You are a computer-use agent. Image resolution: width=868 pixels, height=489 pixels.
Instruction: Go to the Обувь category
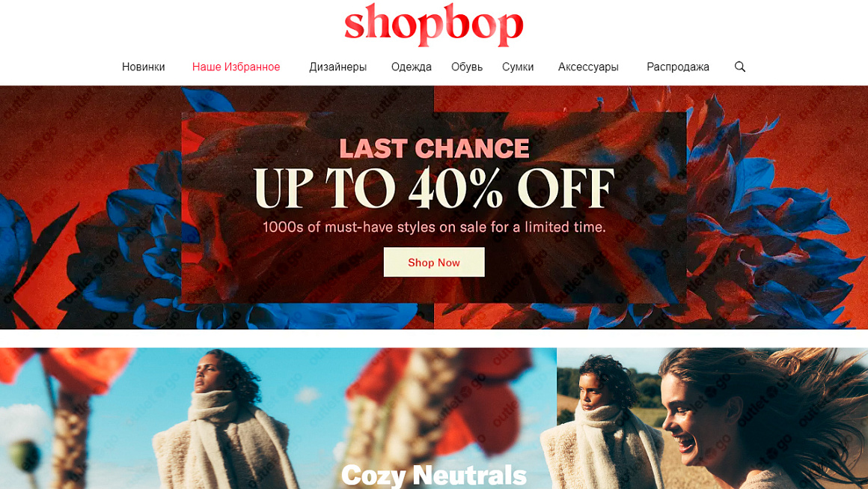(467, 67)
